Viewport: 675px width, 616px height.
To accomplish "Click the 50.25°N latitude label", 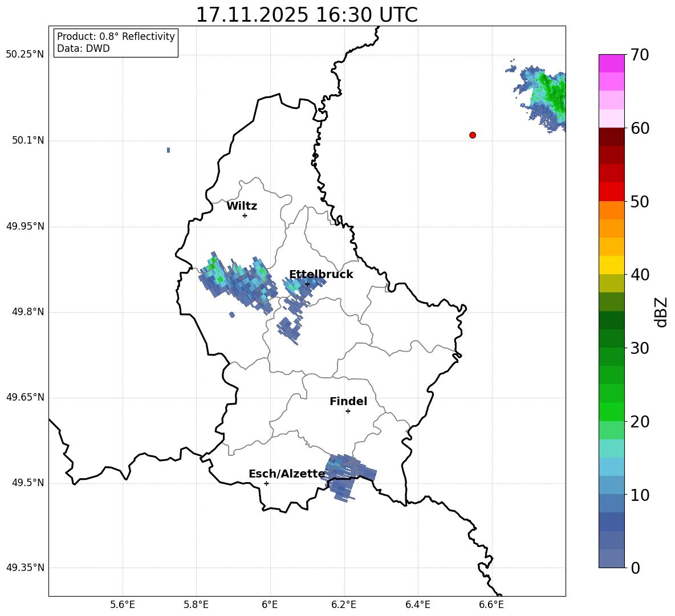I will (25, 55).
